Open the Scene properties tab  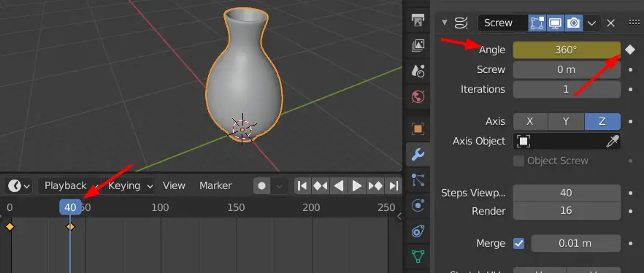(418, 71)
